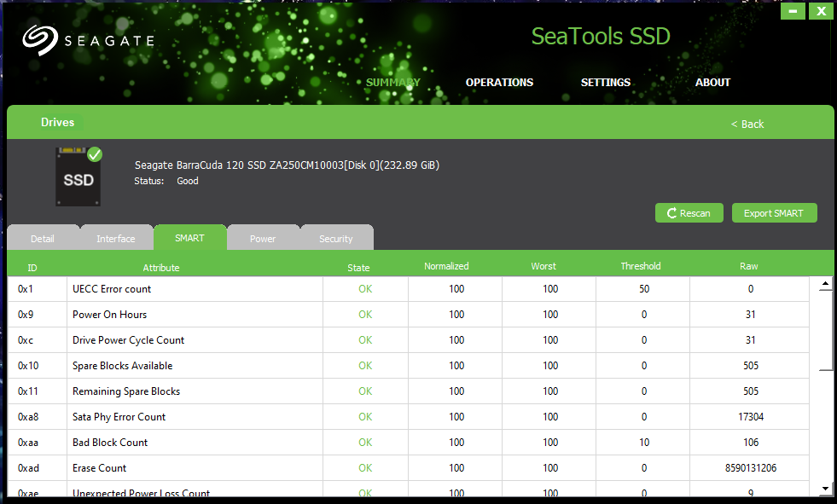Click the Drives header label

[58, 122]
